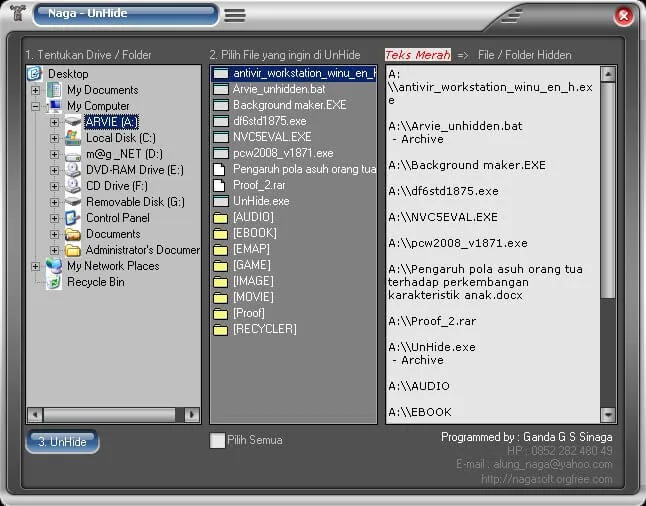Screen dimensions: 646x506
Task: Click the A:\\AUDIO line in the details pane
Action: [x=419, y=386]
